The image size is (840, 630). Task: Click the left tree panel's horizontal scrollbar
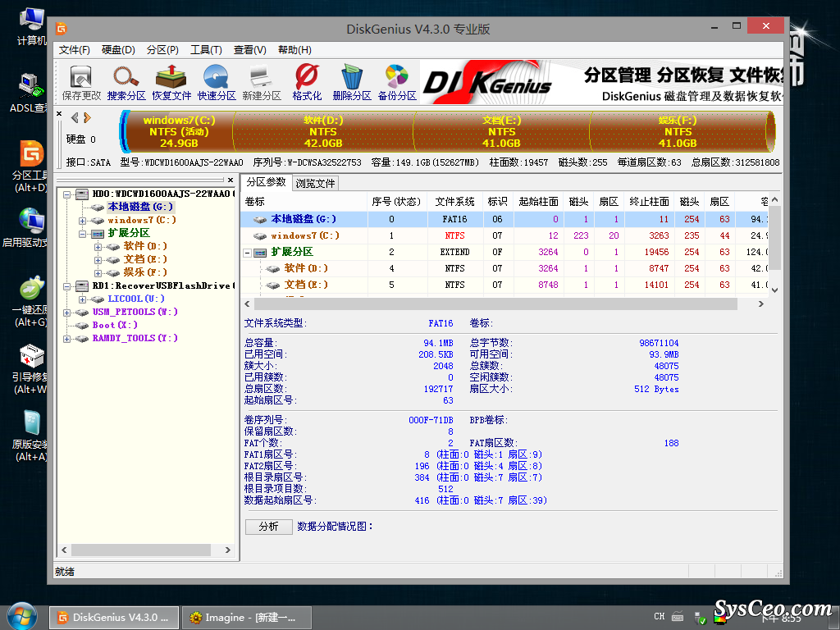(x=141, y=550)
